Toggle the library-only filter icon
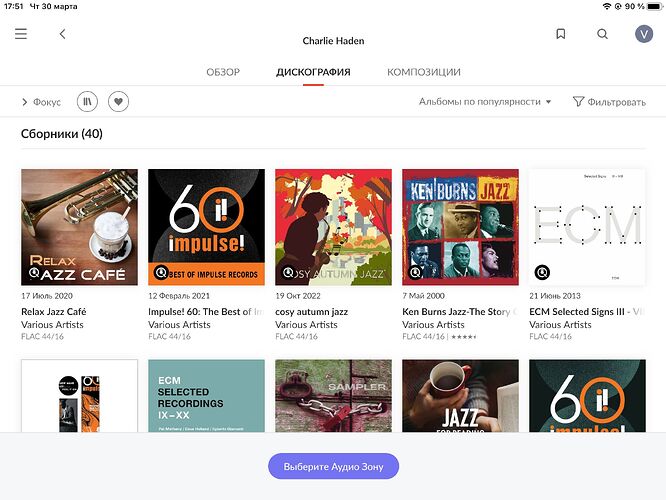This screenshot has height=500, width=666. click(x=87, y=102)
